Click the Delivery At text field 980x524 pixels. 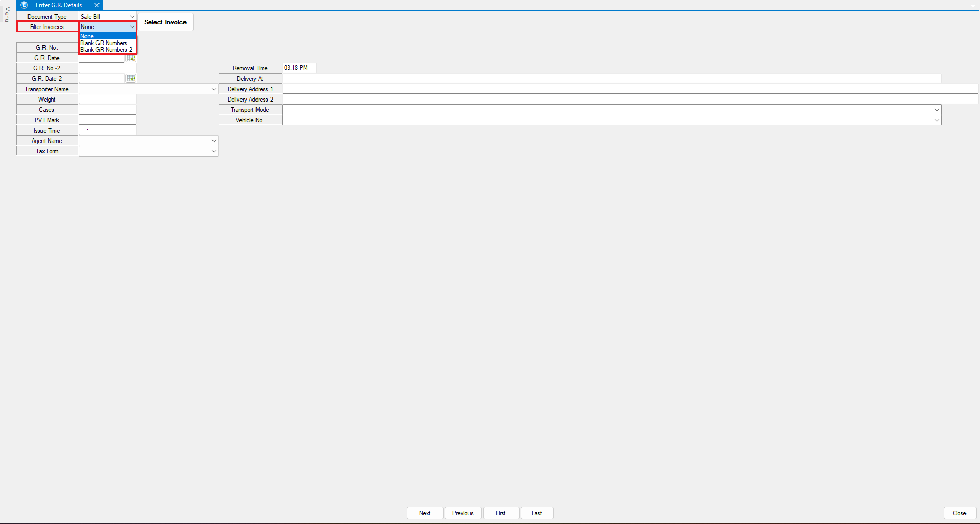click(x=611, y=78)
